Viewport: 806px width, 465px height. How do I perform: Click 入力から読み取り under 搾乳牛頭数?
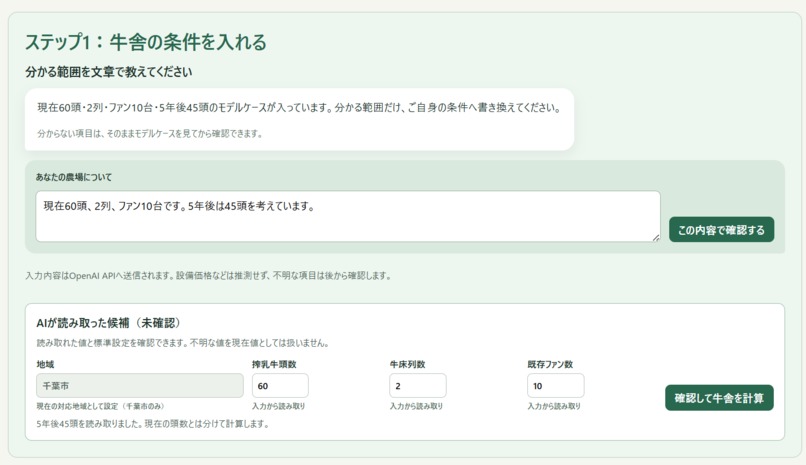pos(279,406)
